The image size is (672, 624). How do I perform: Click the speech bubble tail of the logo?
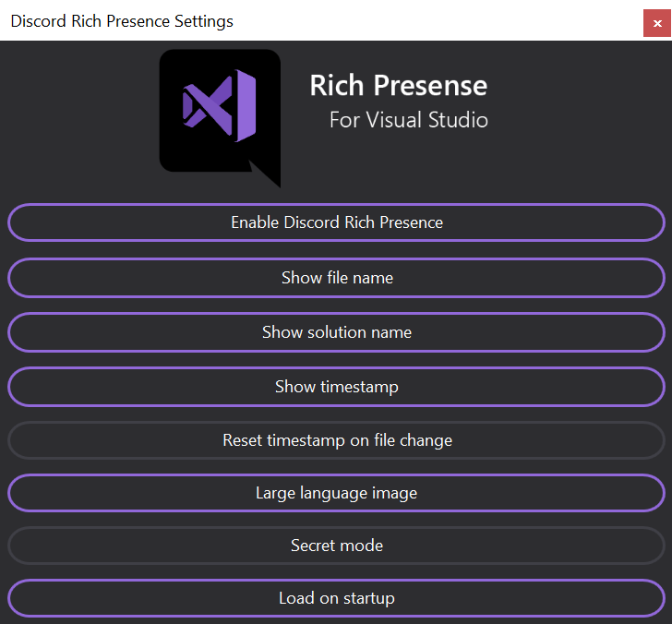265,174
